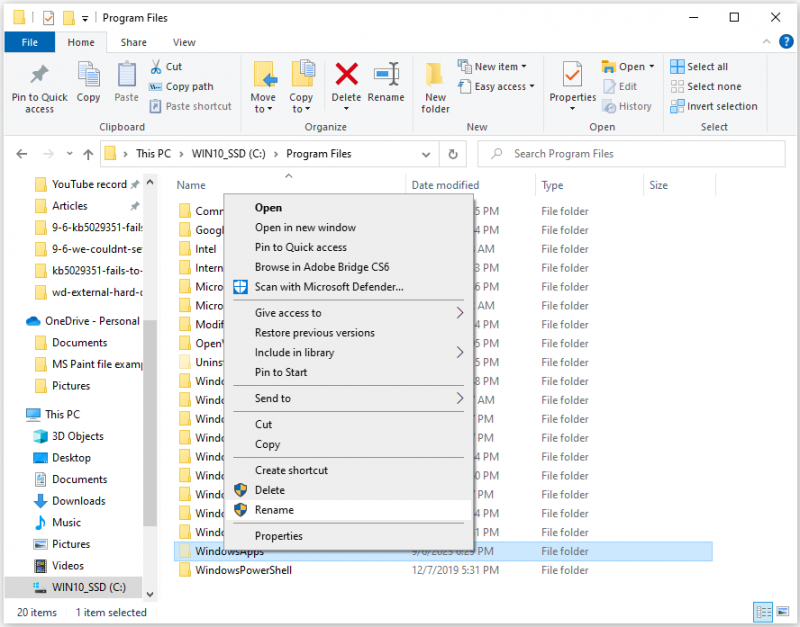Image resolution: width=800 pixels, height=627 pixels.
Task: Open the File tab
Action: (30, 42)
